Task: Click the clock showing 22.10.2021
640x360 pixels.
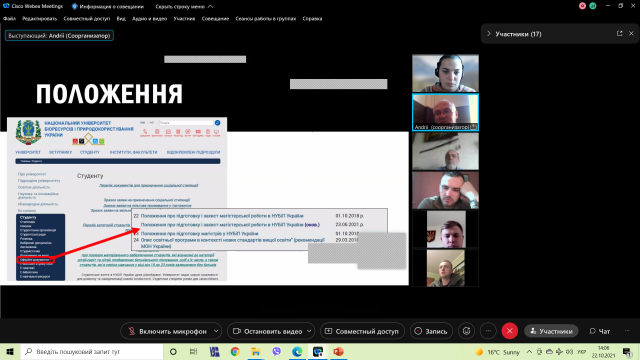Action: [x=603, y=352]
